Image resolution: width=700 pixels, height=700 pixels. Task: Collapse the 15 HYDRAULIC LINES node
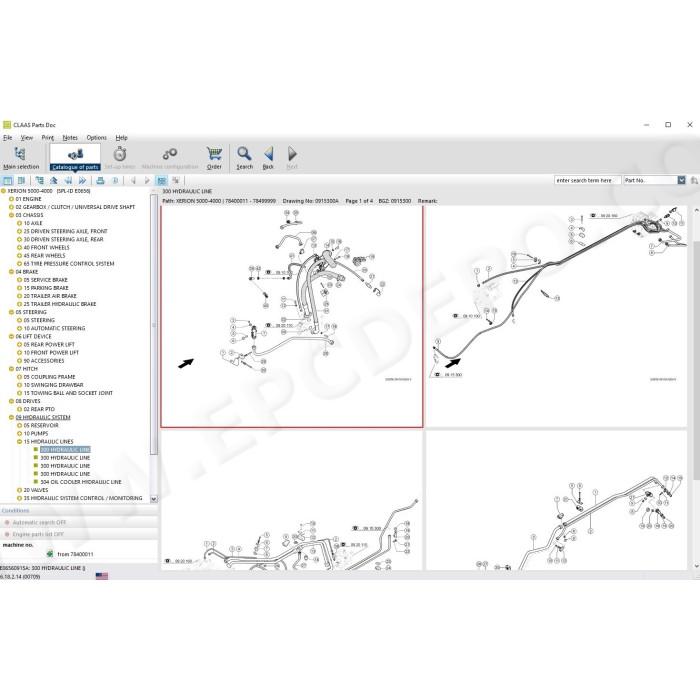pos(20,442)
